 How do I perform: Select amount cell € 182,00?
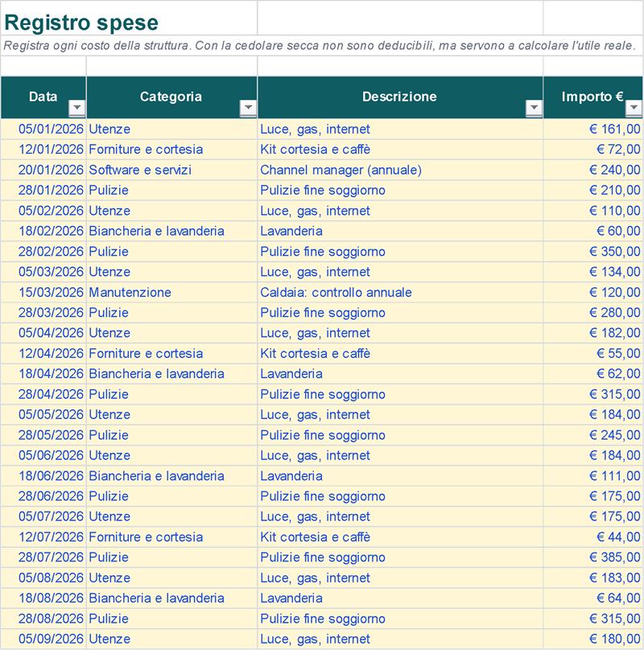593,333
